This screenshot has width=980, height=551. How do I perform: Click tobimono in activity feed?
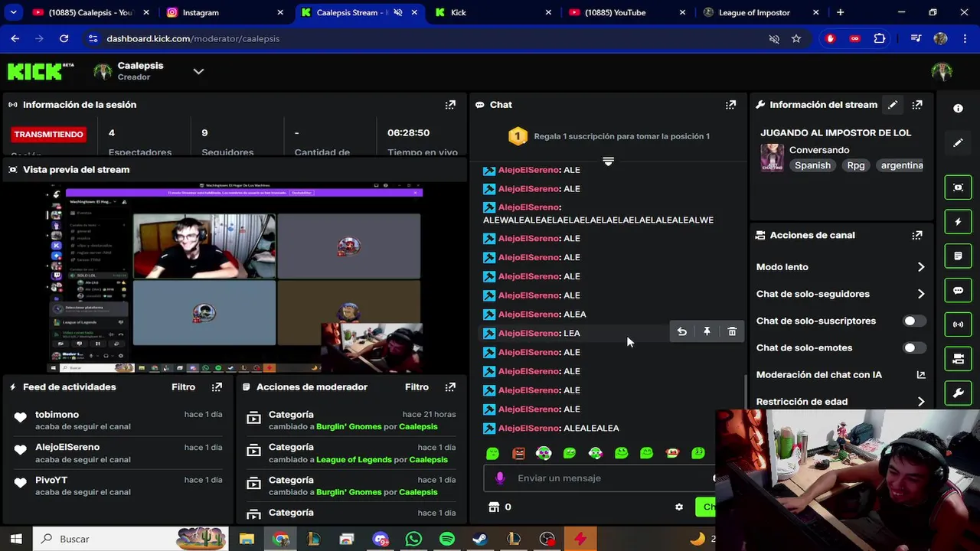(x=57, y=415)
